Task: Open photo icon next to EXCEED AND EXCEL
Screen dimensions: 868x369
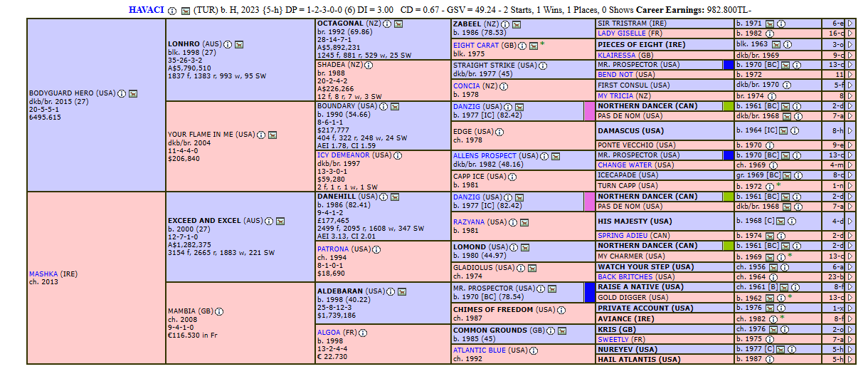Action: (280, 221)
